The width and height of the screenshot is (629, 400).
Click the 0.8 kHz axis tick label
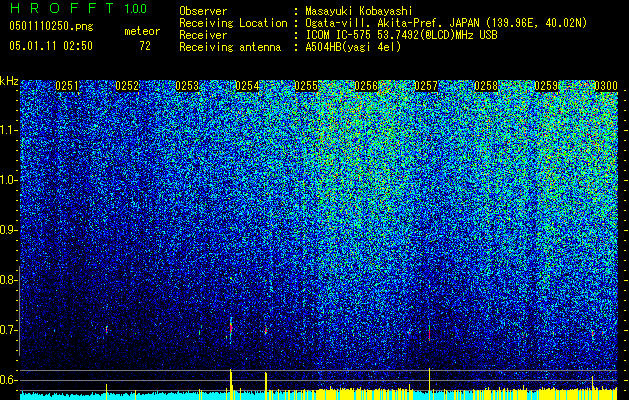(x=8, y=280)
